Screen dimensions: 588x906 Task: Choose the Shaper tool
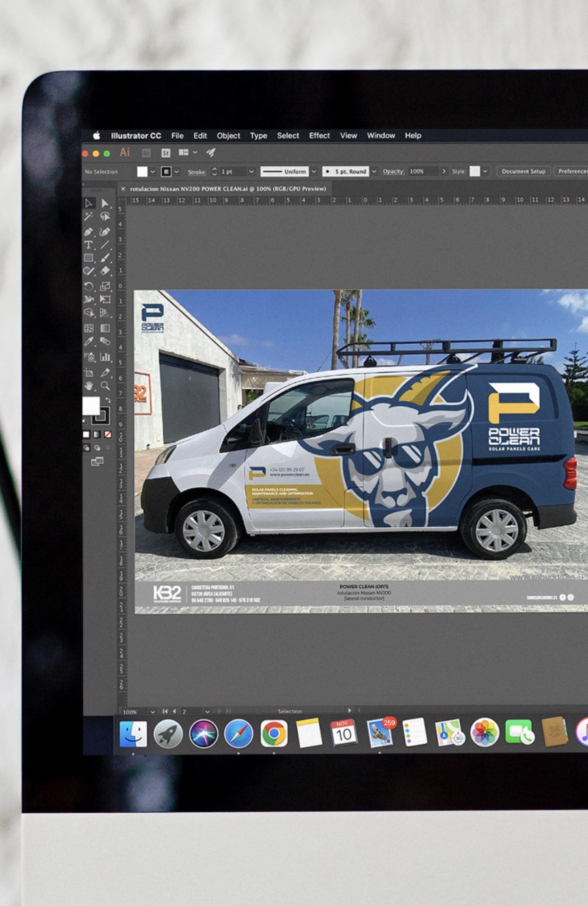coord(89,271)
